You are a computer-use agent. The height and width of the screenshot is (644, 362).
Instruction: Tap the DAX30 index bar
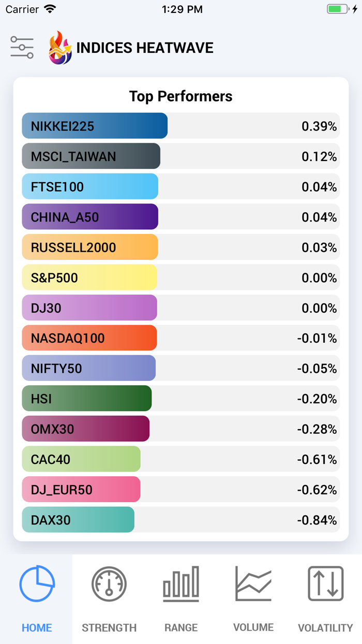(78, 519)
